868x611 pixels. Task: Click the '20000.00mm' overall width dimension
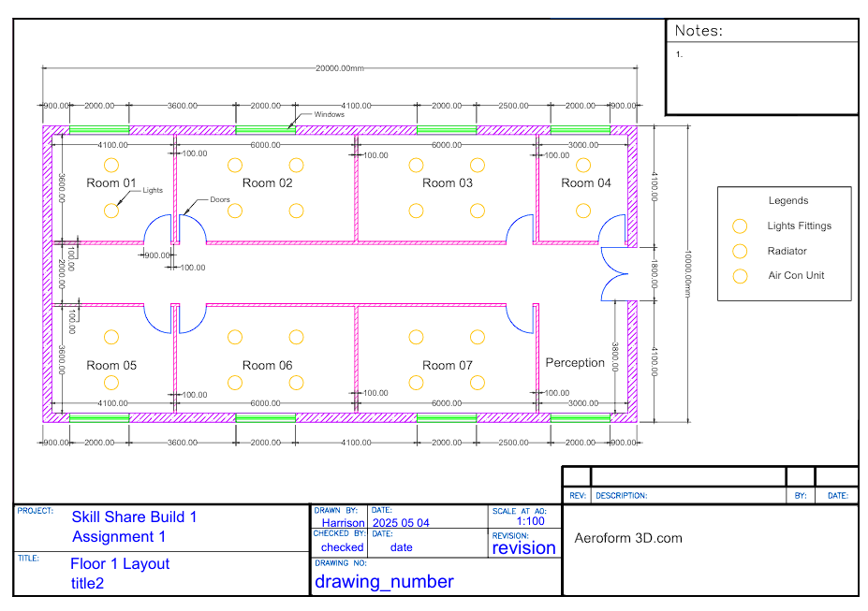point(339,68)
